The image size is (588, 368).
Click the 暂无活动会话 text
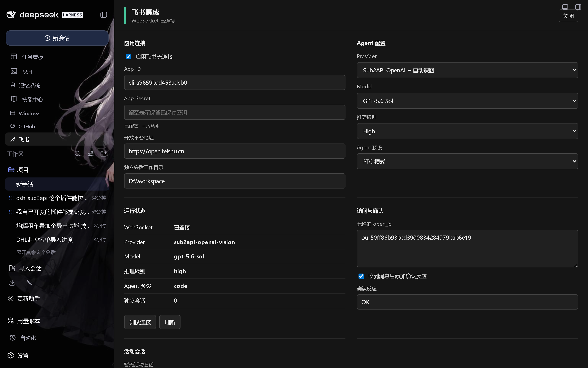click(139, 364)
